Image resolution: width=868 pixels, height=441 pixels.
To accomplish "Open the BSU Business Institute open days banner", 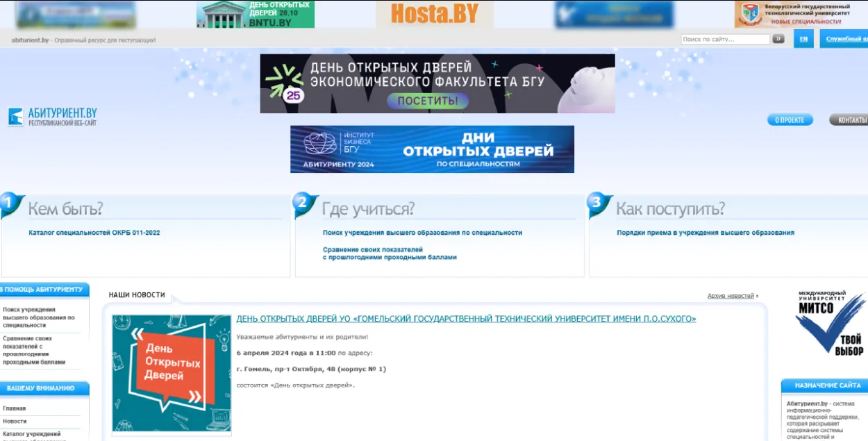I will click(432, 149).
